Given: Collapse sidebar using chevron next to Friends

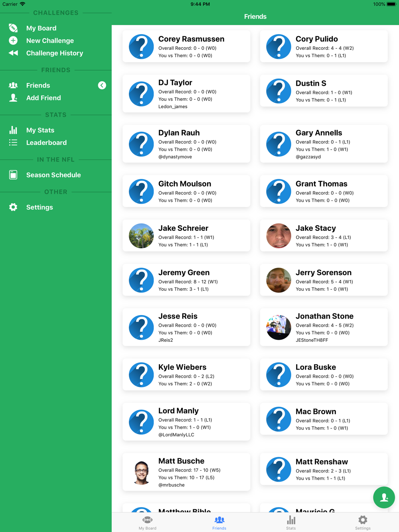Looking at the screenshot, I should click(x=102, y=85).
